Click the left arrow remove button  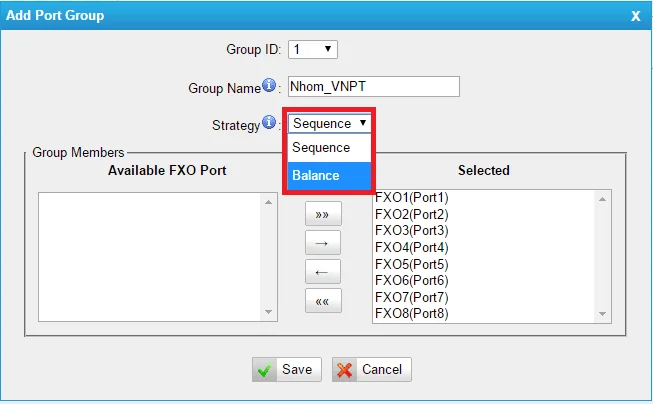[x=323, y=272]
